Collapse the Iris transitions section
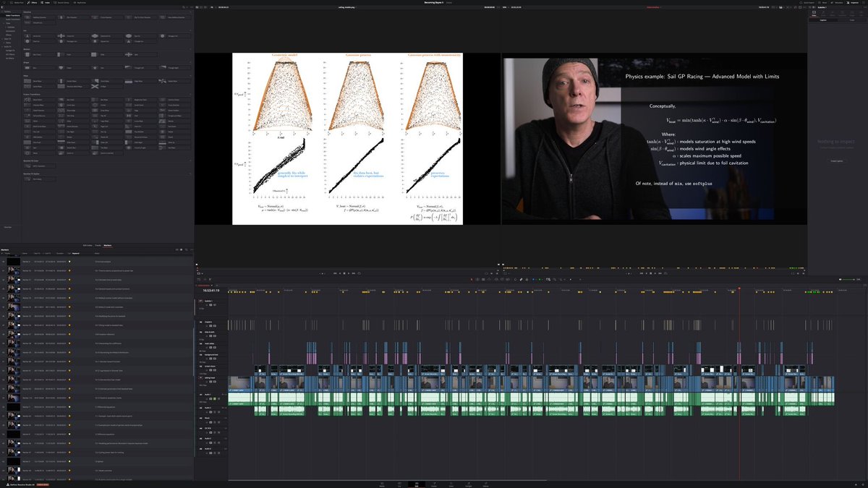 click(190, 30)
